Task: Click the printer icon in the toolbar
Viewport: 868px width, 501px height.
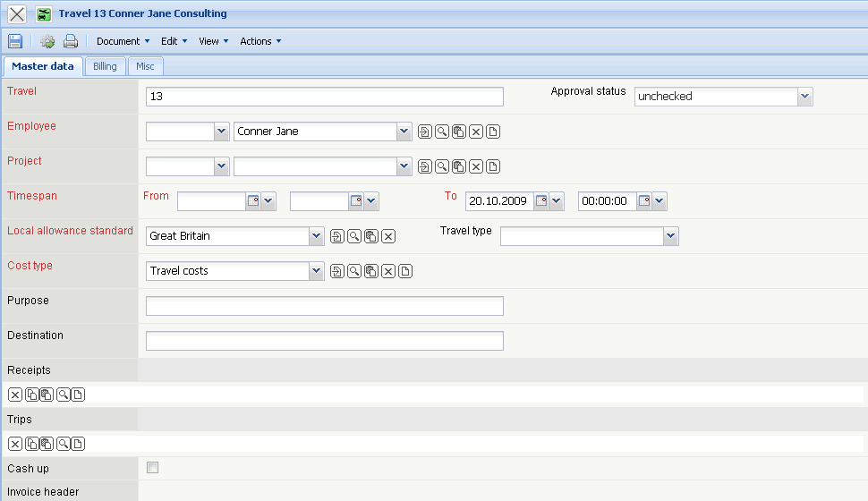Action: pyautogui.click(x=71, y=41)
